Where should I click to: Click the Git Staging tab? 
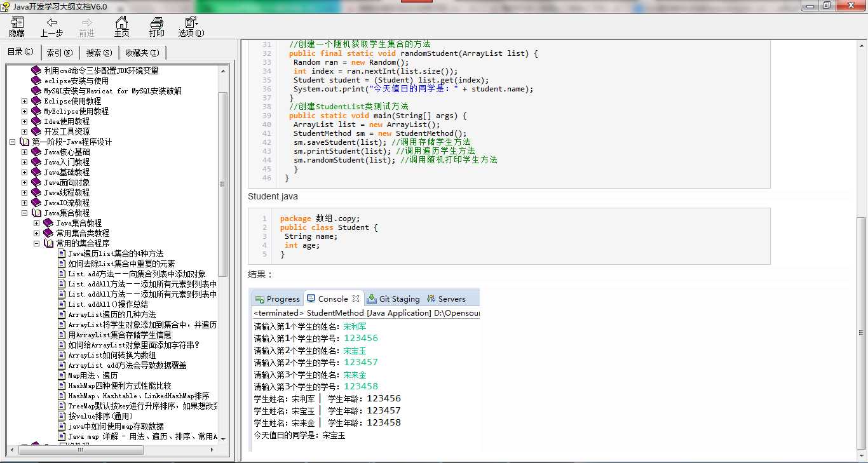click(393, 299)
